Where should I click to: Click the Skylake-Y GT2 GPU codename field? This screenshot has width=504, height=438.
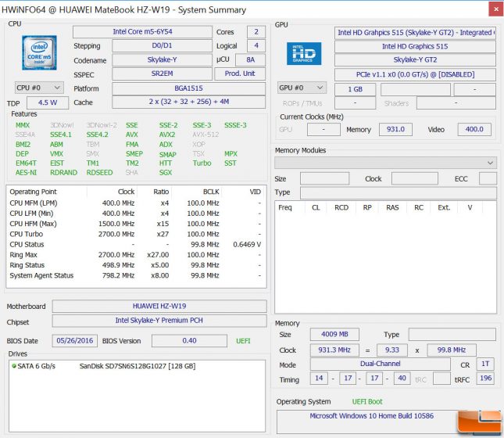pos(415,60)
